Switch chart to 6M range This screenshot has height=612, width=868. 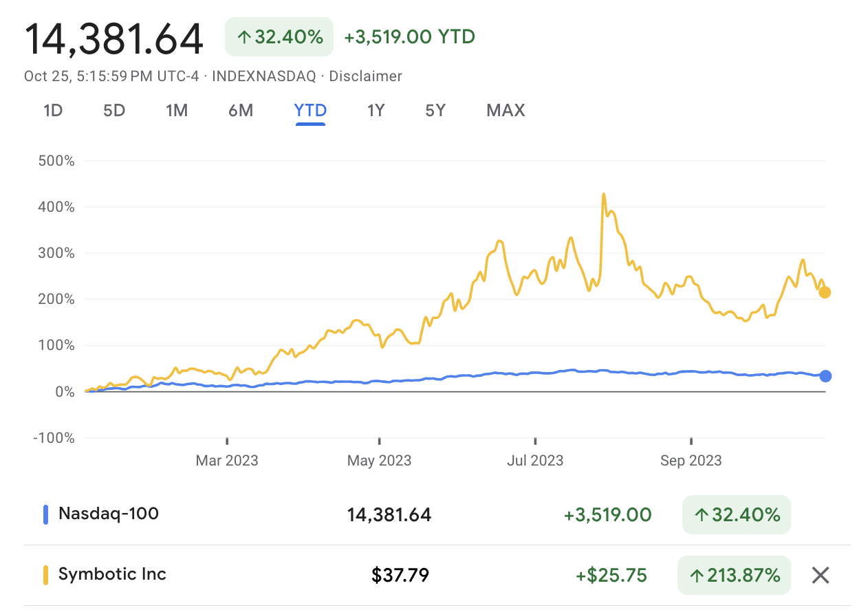(x=241, y=110)
